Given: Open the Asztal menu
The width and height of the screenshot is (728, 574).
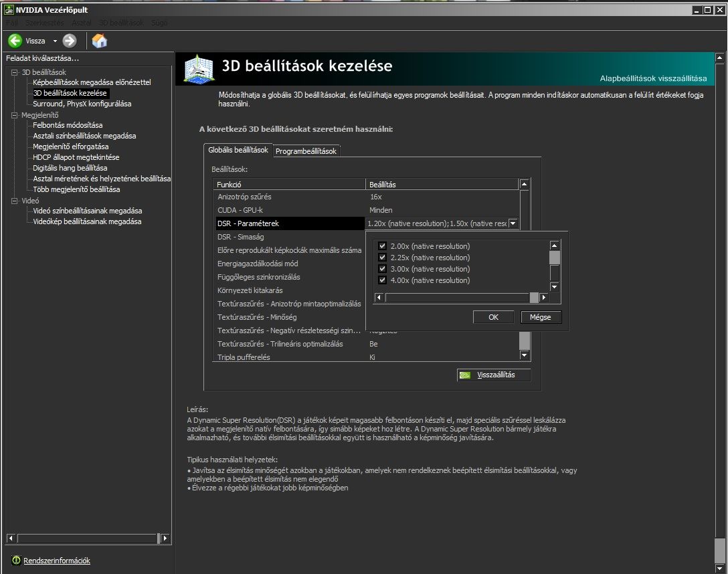Looking at the screenshot, I should click(x=81, y=23).
